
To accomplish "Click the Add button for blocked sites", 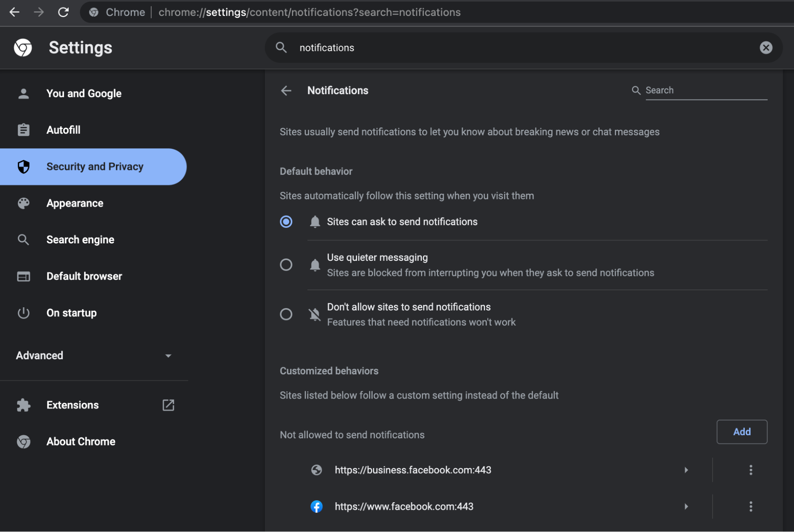I will (x=742, y=432).
